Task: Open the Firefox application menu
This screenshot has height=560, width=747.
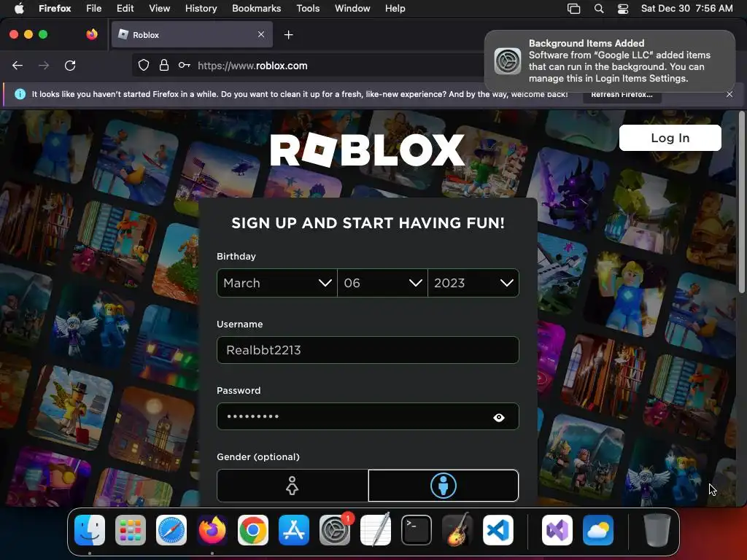Action: point(55,8)
